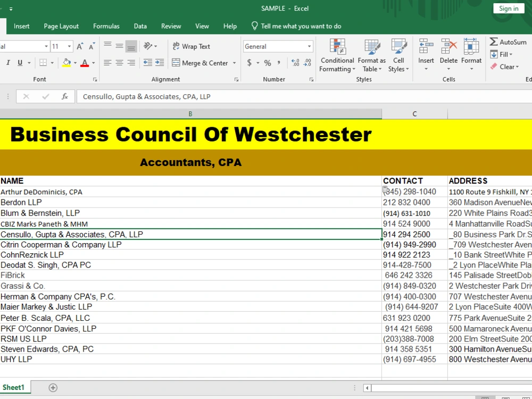Viewport: 532px width, 399px height.
Task: Open the View tab
Action: (202, 26)
